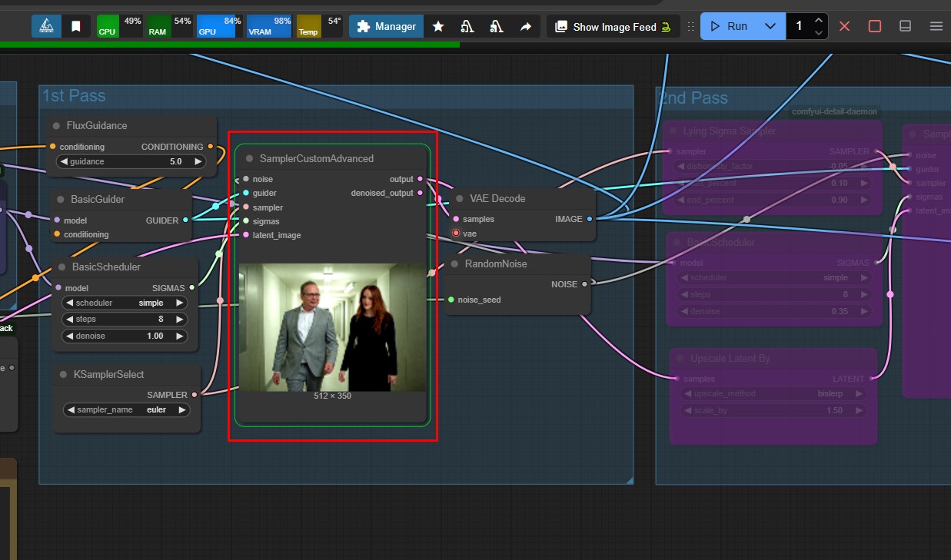Collapse the SamplerCustomAdvanced node via its dot
This screenshot has height=560, width=951.
(249, 158)
